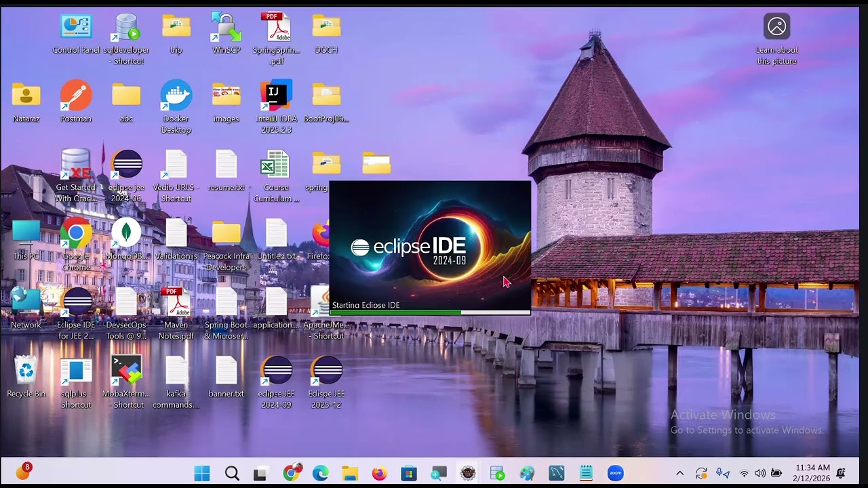Open Microsoft Store from the taskbar

409,473
